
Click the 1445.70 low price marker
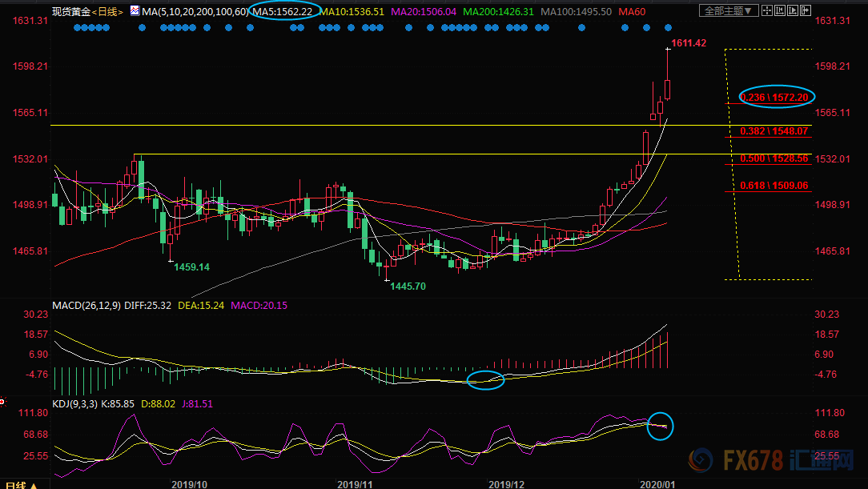point(408,287)
